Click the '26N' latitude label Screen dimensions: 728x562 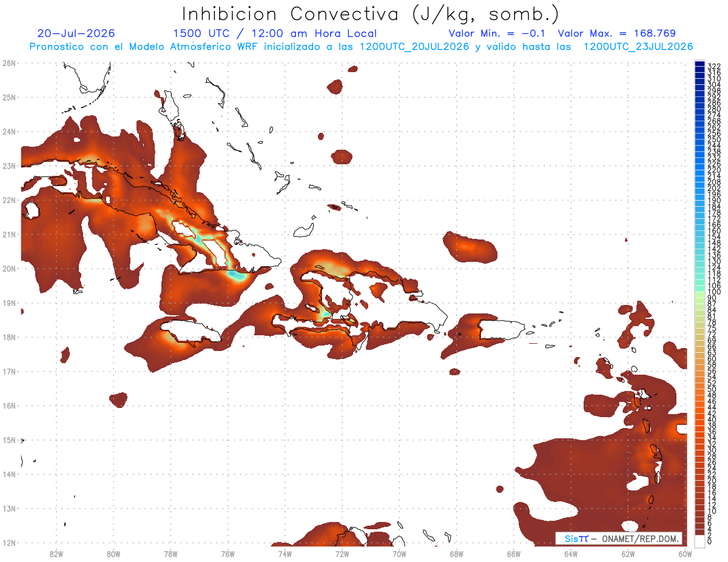pos(9,63)
